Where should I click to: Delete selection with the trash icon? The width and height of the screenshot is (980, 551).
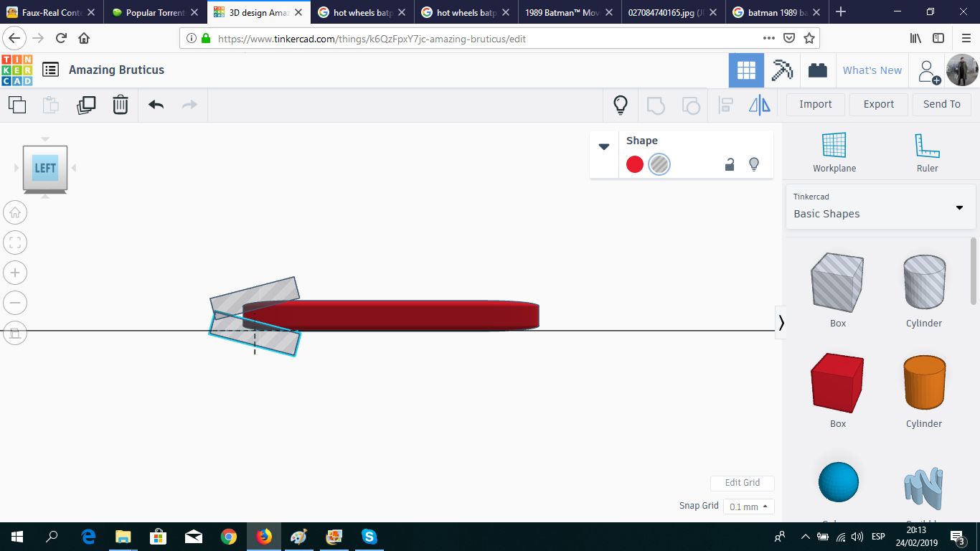pyautogui.click(x=121, y=105)
